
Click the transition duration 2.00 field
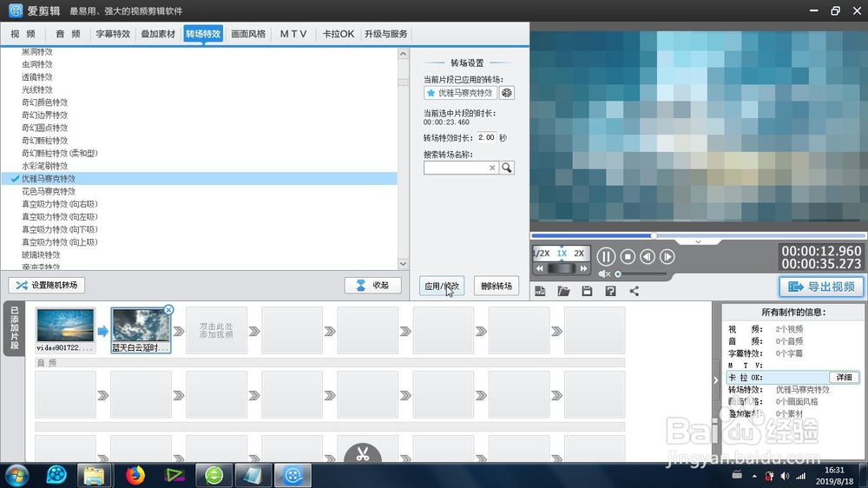coord(487,137)
